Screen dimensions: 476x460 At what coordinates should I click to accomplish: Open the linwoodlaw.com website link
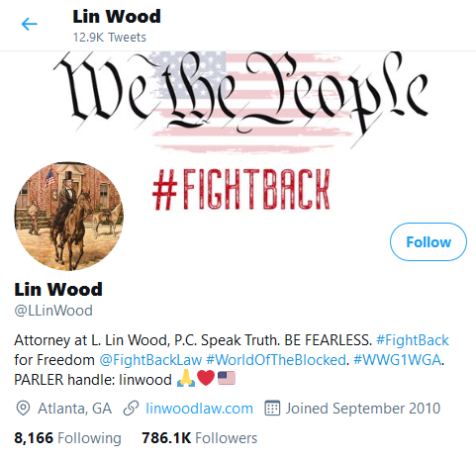pyautogui.click(x=199, y=409)
